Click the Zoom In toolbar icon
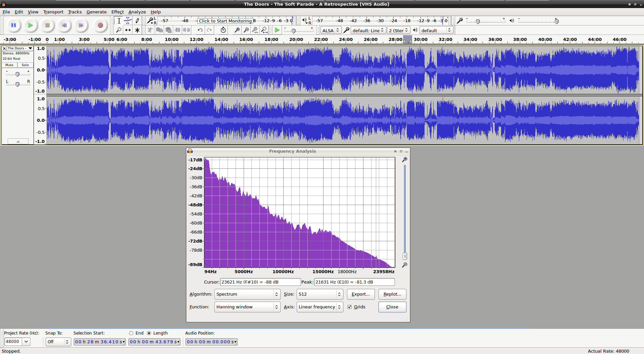The image size is (644, 354). coord(237,30)
